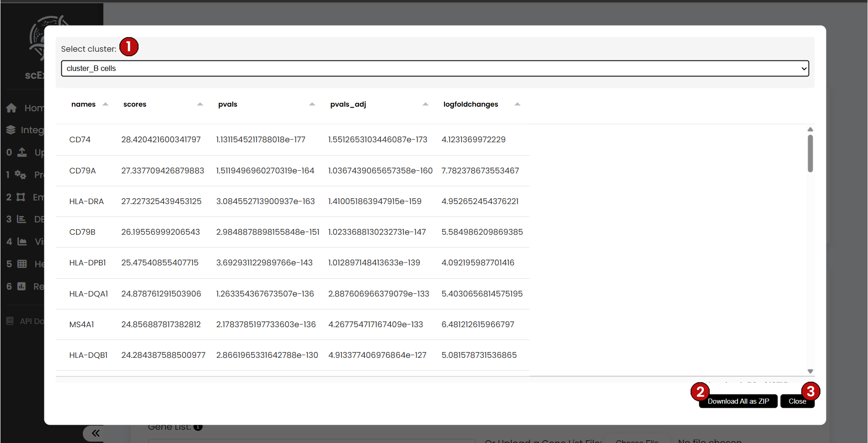This screenshot has width=868, height=443.
Task: Go to Home in the sidebar
Action: 11,108
